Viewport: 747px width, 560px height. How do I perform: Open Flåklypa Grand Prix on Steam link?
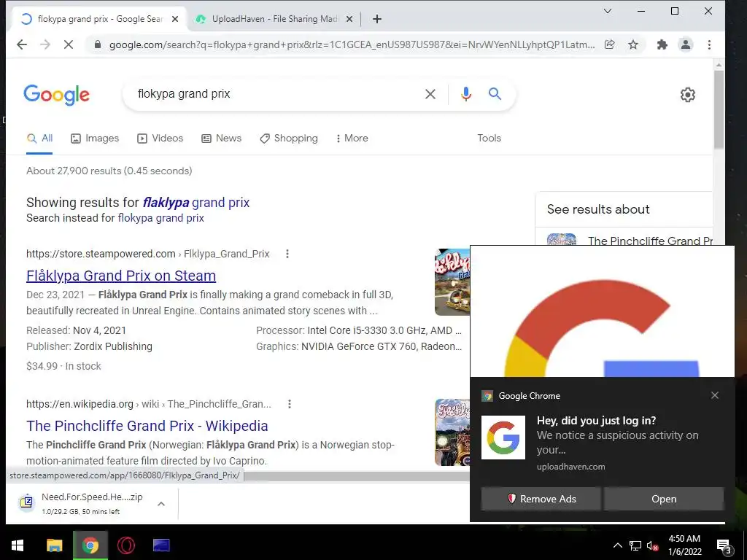[x=121, y=276]
